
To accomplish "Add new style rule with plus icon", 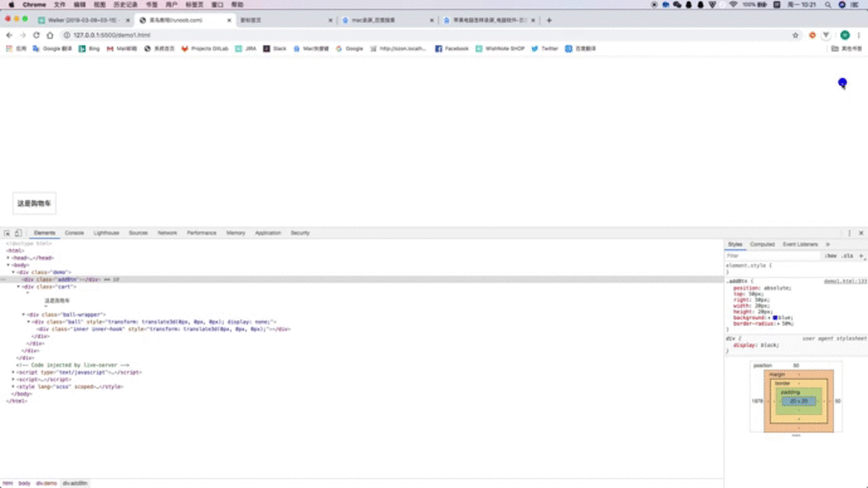I will [861, 256].
